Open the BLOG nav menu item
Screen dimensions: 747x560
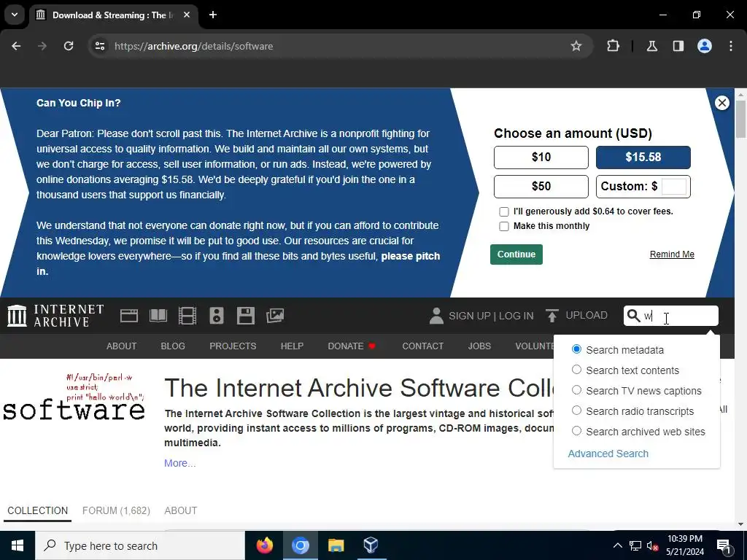173,346
